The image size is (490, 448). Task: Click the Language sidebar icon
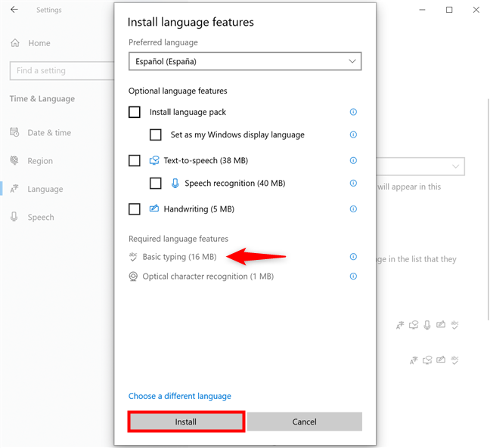click(x=14, y=189)
